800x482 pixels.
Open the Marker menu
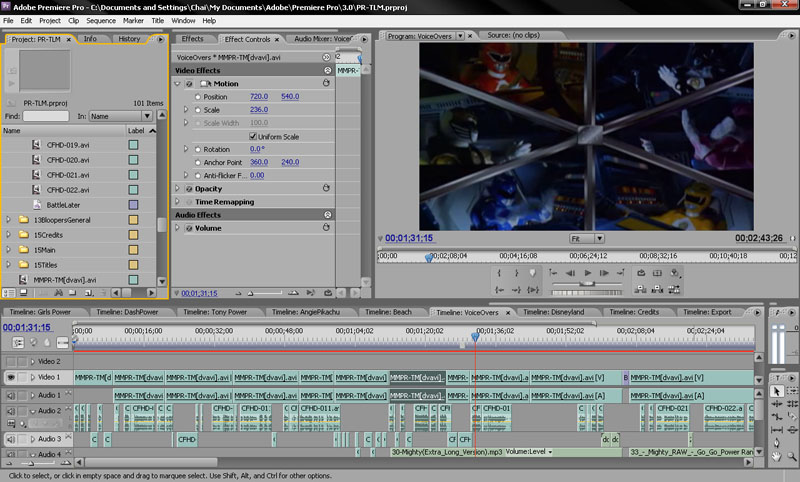pyautogui.click(x=133, y=21)
